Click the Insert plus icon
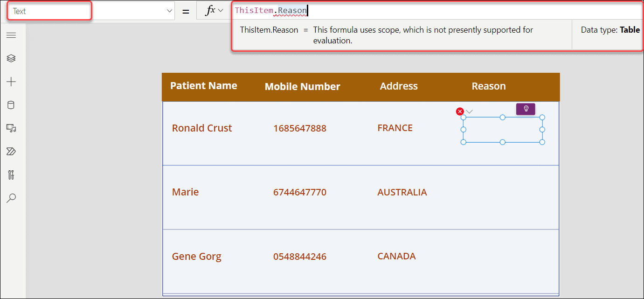This screenshot has width=644, height=299. click(11, 82)
